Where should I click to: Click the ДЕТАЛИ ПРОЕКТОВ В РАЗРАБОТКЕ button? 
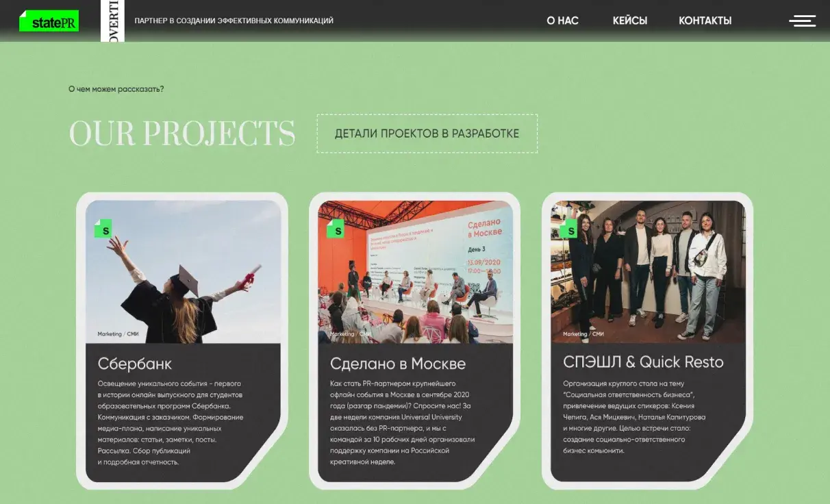click(427, 134)
